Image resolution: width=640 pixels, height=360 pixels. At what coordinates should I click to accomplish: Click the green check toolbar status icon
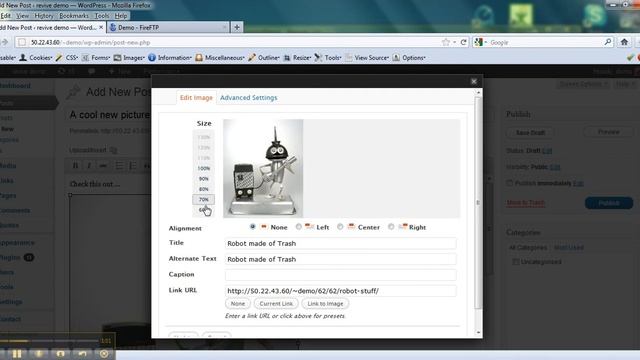[630, 58]
